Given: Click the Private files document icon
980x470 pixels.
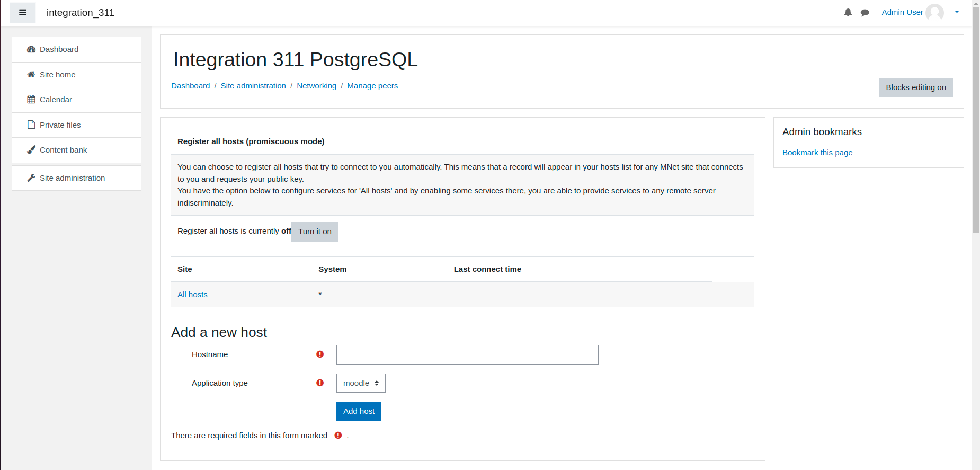Looking at the screenshot, I should pyautogui.click(x=31, y=125).
